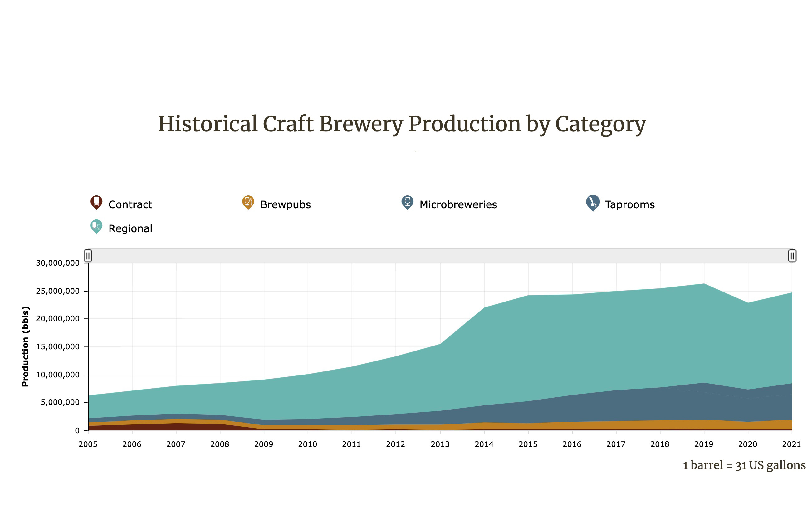812x530 pixels.
Task: Hide the Regional series via label
Action: [130, 229]
